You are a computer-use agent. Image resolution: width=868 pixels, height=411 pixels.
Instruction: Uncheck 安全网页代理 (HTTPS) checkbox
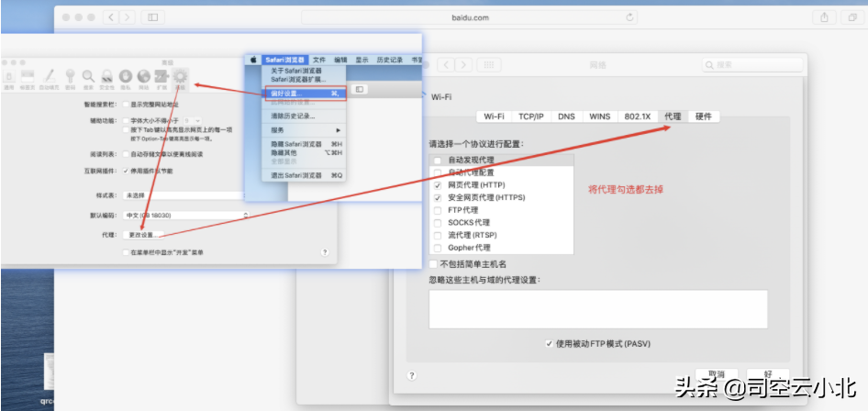coord(438,197)
